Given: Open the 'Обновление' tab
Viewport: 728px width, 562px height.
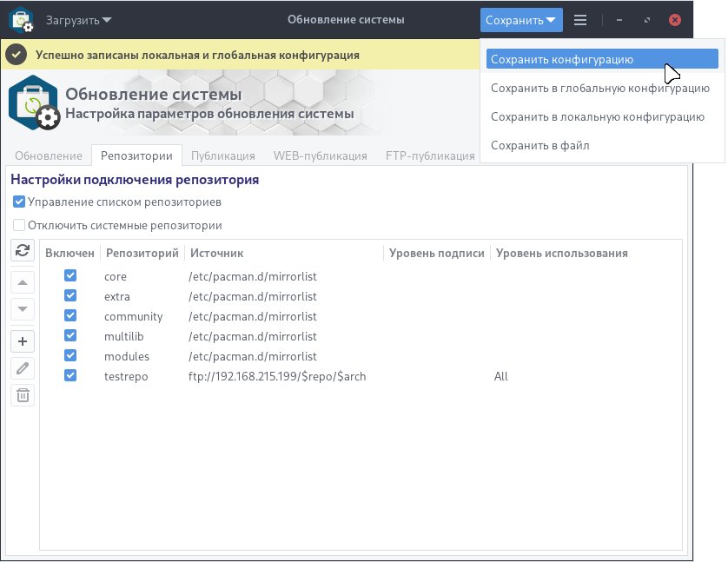Looking at the screenshot, I should [x=48, y=156].
